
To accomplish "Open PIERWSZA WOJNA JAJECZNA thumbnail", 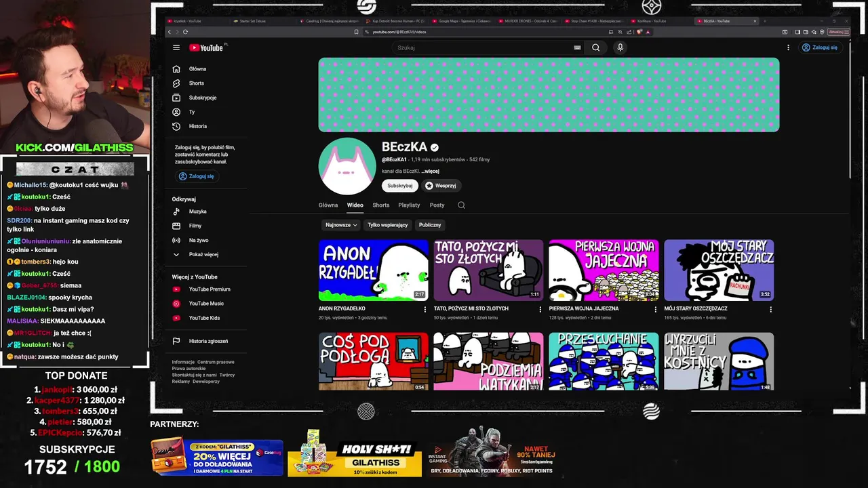I will pos(604,270).
